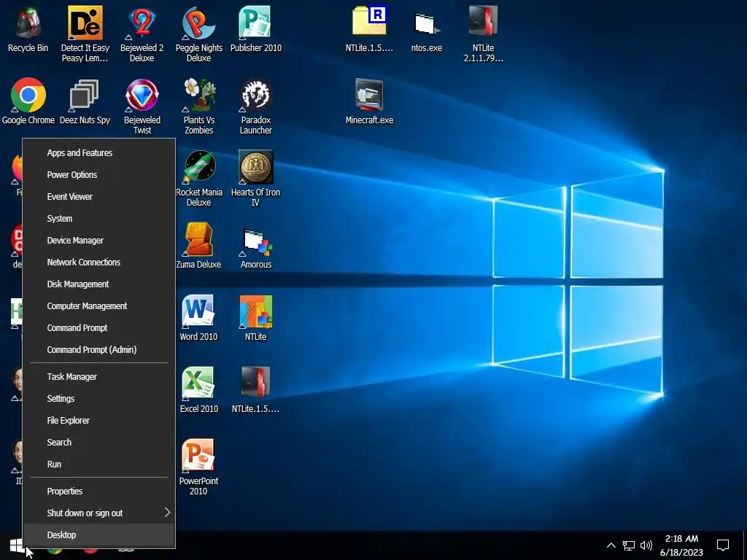Open Deez Nuts Spy icon
The height and width of the screenshot is (560, 747).
85,101
